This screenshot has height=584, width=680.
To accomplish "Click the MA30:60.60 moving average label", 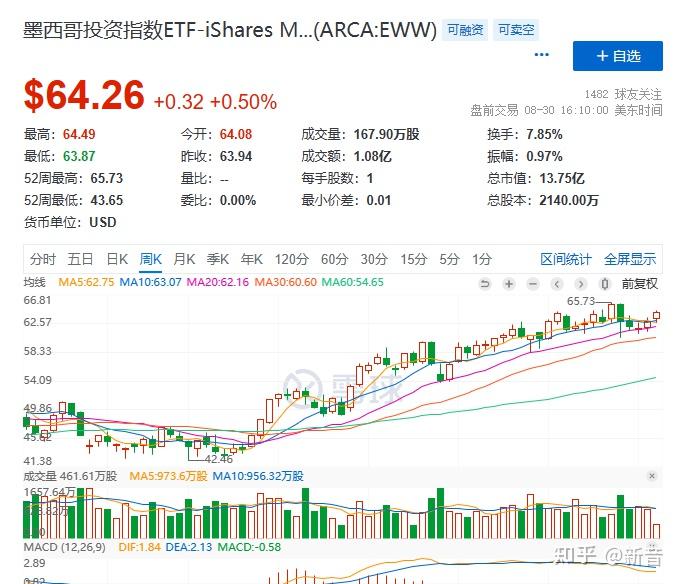I will coord(285,282).
